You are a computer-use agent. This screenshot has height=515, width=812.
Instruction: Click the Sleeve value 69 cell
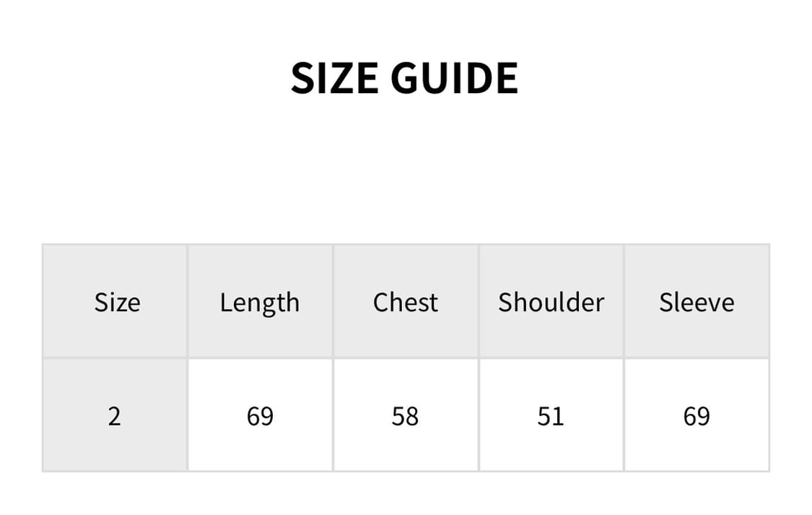click(x=697, y=416)
